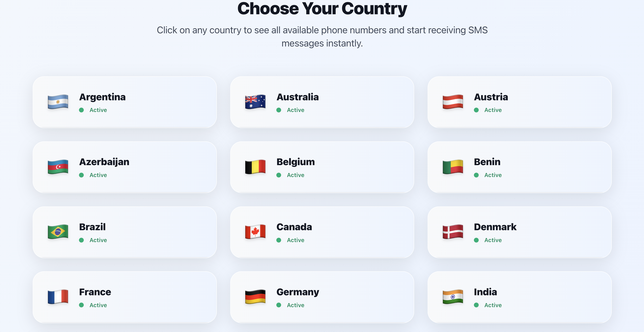Select the France country name
Screen dimensions: 644x332
pyautogui.click(x=95, y=292)
